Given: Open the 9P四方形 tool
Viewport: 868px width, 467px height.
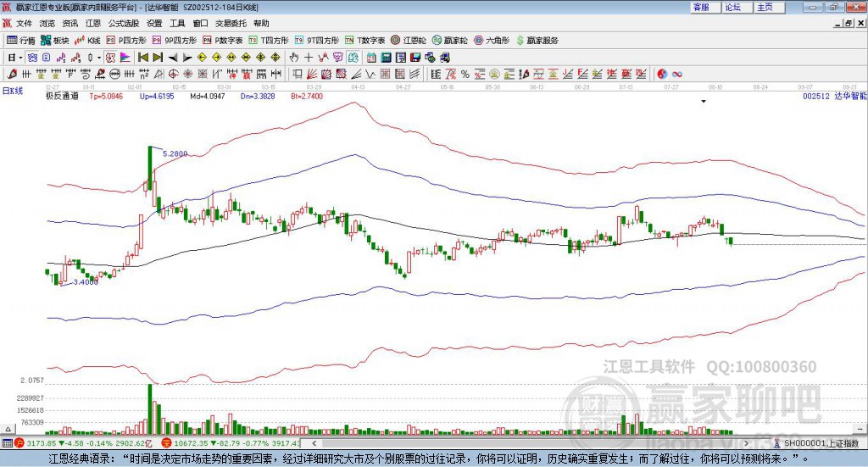Looking at the screenshot, I should click(174, 41).
